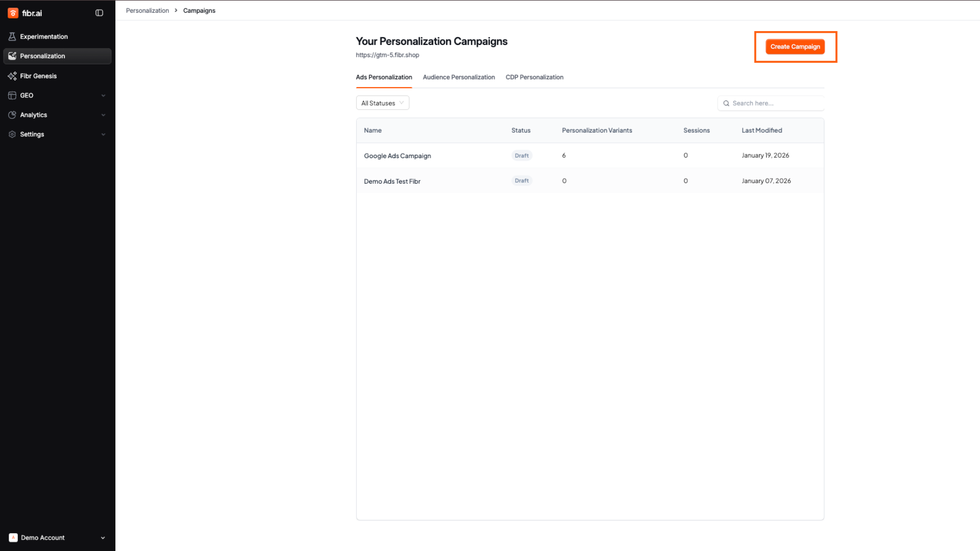Image resolution: width=980 pixels, height=551 pixels.
Task: Open the All Statuses dropdown
Action: pyautogui.click(x=382, y=103)
